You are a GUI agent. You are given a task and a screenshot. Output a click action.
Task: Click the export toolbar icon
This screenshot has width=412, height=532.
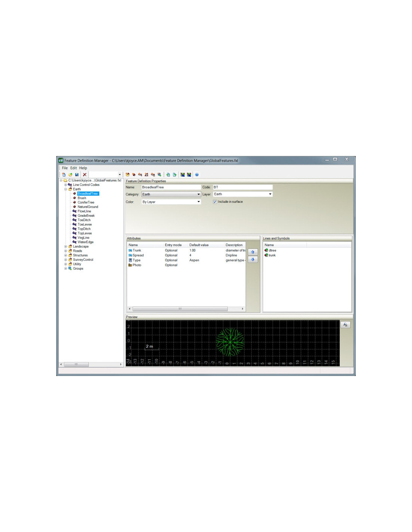click(175, 175)
